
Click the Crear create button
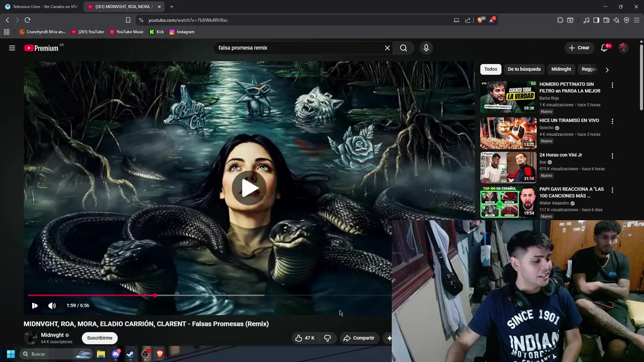579,48
